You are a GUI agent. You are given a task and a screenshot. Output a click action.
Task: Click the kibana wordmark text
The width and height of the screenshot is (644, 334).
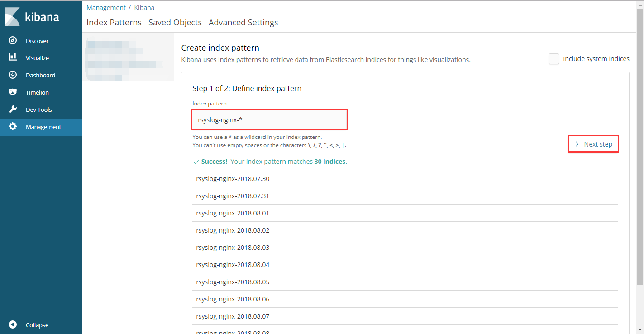coord(42,17)
